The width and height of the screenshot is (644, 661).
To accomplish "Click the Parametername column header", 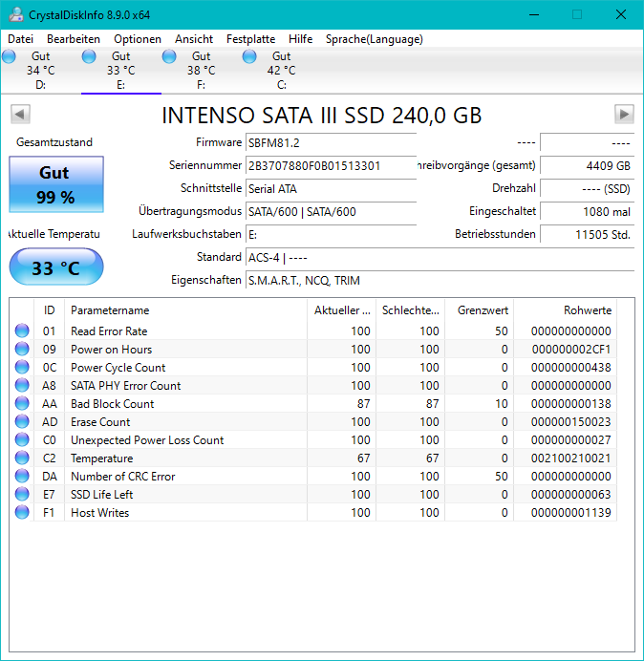I will (x=185, y=310).
